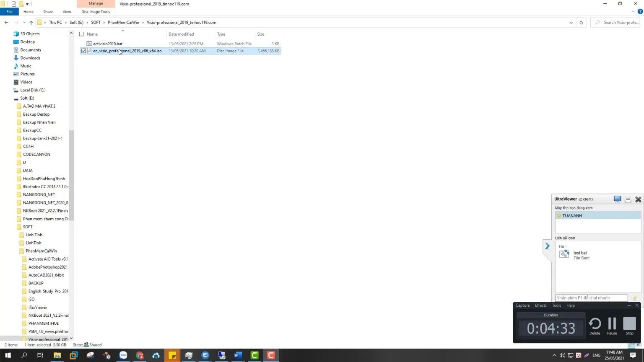This screenshot has width=644, height=362.
Task: Select AutoCAD2021_64bit folder in the tree
Action: tap(46, 275)
